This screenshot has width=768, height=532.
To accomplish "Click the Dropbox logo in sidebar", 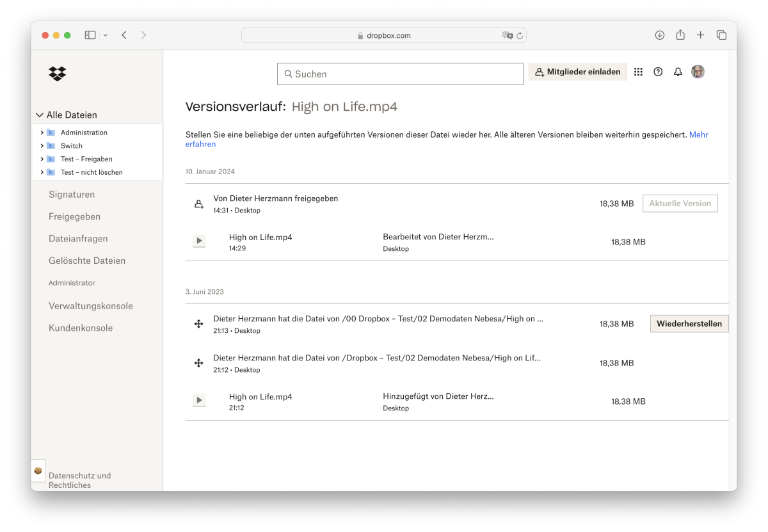I will 58,74.
